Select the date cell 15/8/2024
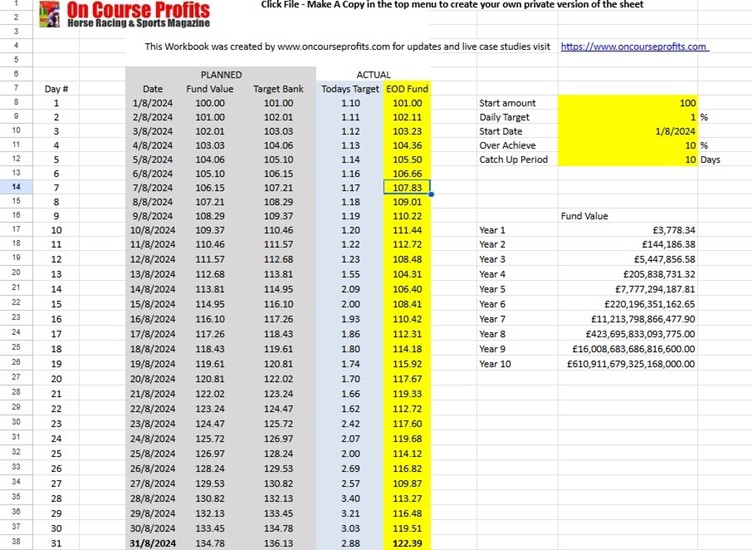Image resolution: width=752 pixels, height=550 pixels. (x=153, y=304)
